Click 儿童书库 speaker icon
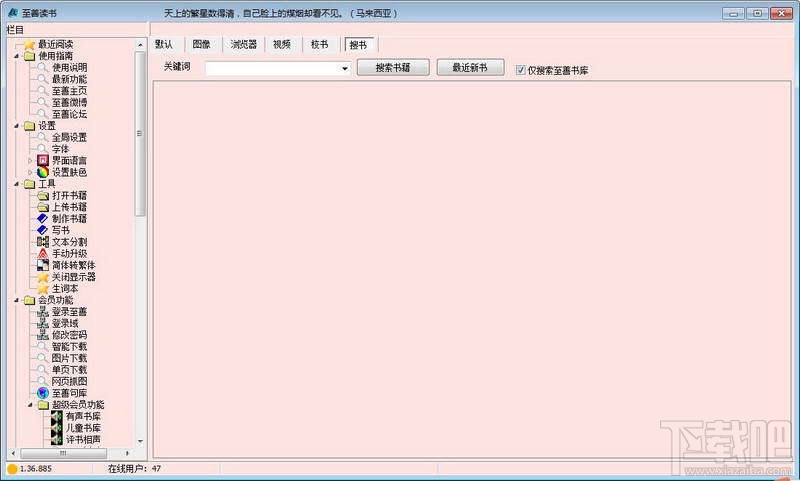 tap(57, 428)
